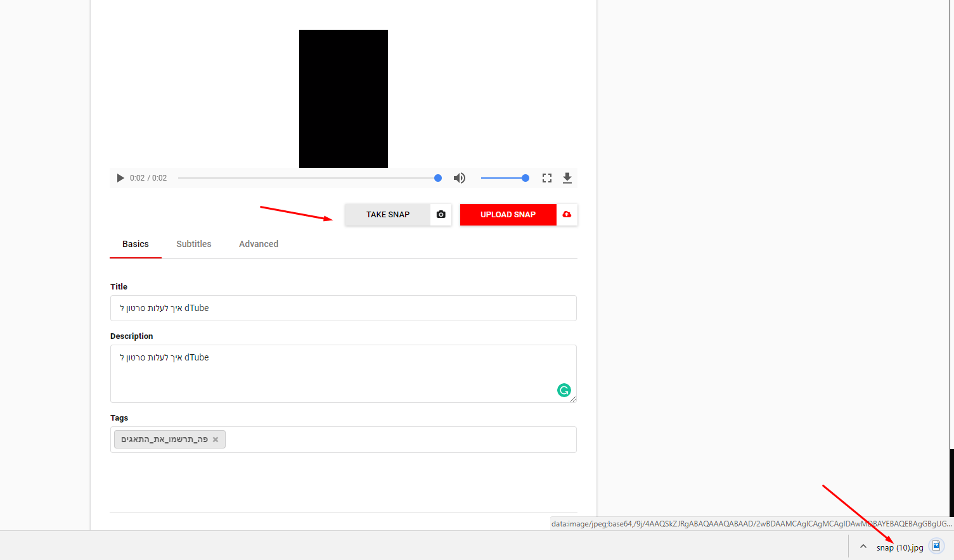Click the TAKE SNAP button
This screenshot has width=954, height=560.
click(x=388, y=215)
